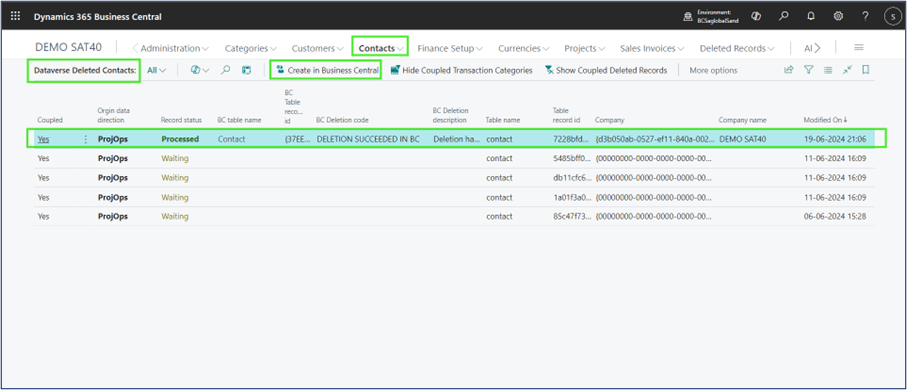
Task: Open row options for the Processed record
Action: pos(86,139)
